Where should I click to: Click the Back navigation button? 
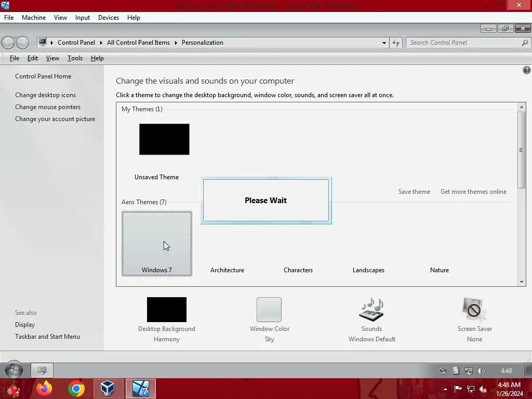tap(8, 43)
